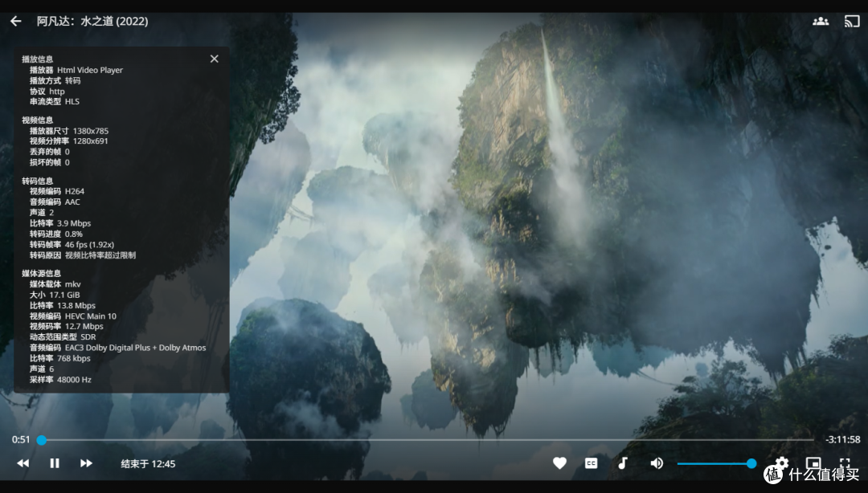This screenshot has width=868, height=493.
Task: Select the 损坏的帧 0 row
Action: click(50, 163)
